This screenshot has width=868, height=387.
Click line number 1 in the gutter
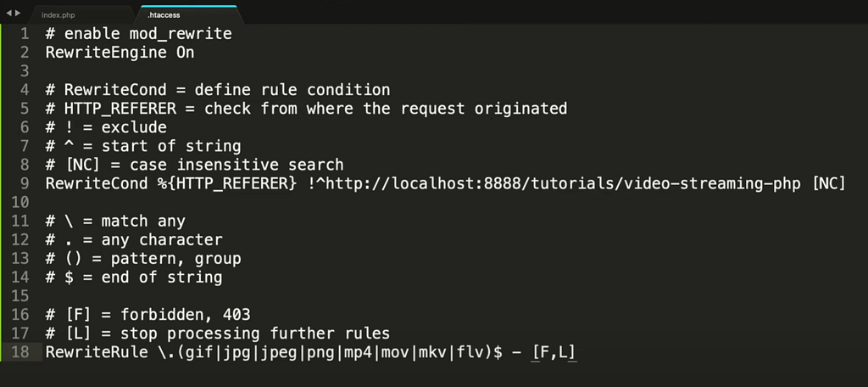(25, 34)
